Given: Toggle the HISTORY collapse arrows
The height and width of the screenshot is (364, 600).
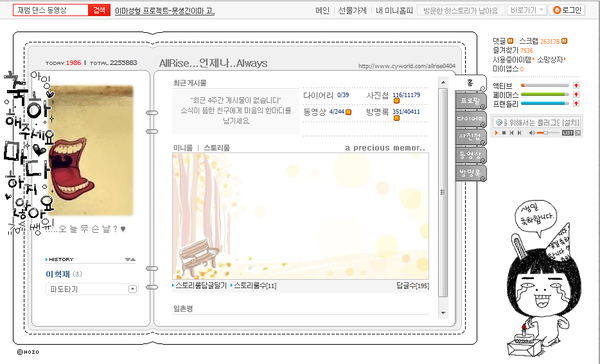Looking at the screenshot, I should coord(130,260).
